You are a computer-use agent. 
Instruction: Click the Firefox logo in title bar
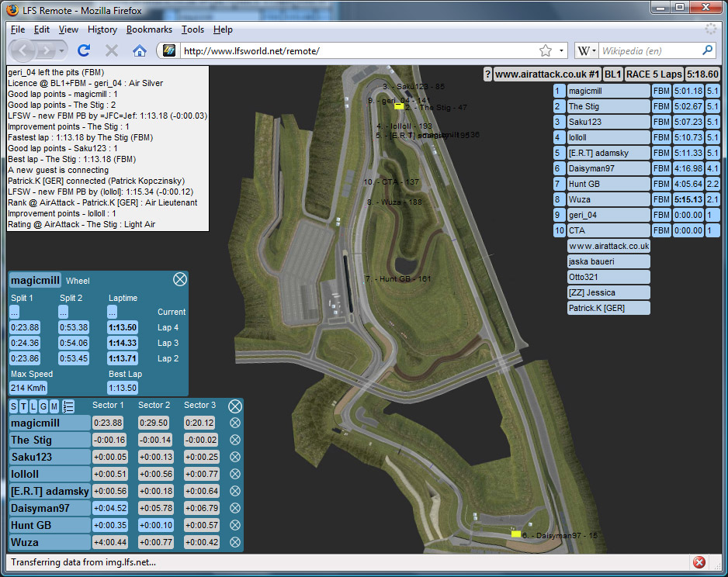[12, 10]
